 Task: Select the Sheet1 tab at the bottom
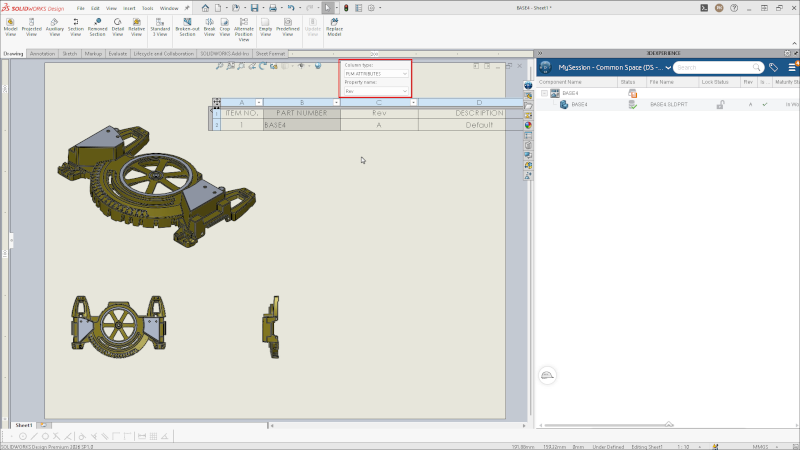click(x=24, y=425)
